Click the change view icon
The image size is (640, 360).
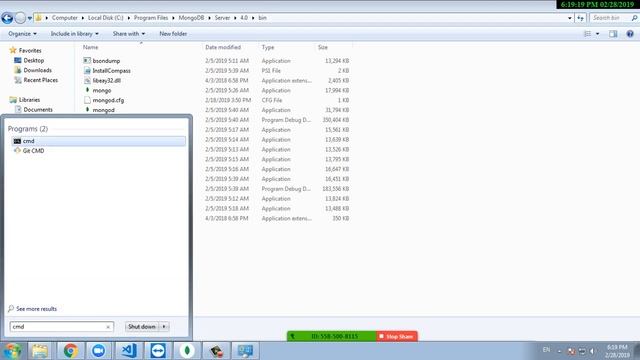coord(588,34)
